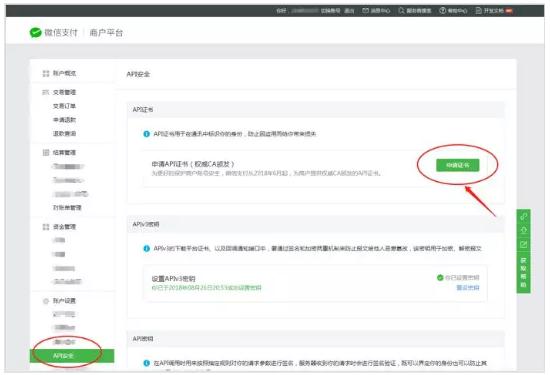550x375 pixels.
Task: Select 对账单管理 in the sidebar
Action: click(67, 208)
